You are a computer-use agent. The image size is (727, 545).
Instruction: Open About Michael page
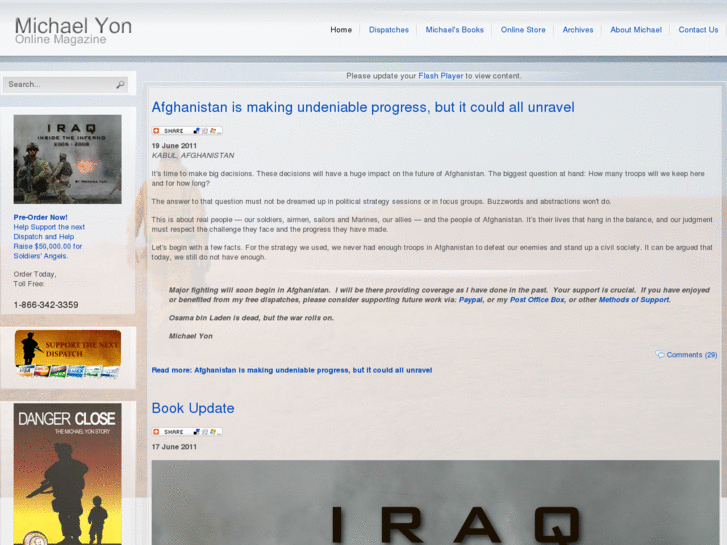tap(636, 30)
